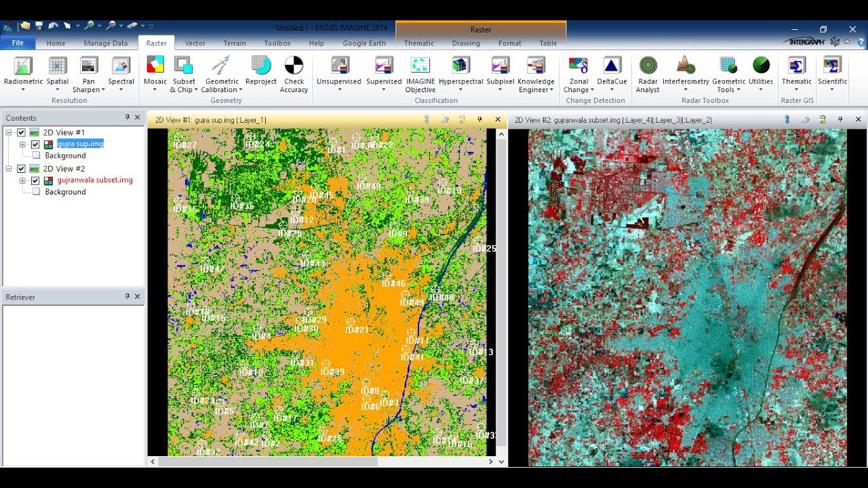Switch to the Home tab
The width and height of the screenshot is (868, 488).
56,43
